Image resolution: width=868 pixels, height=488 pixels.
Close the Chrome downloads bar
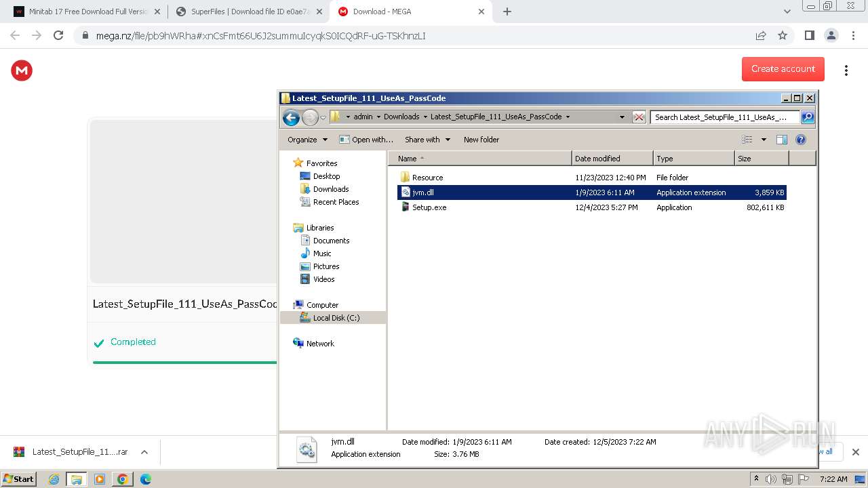click(x=855, y=452)
